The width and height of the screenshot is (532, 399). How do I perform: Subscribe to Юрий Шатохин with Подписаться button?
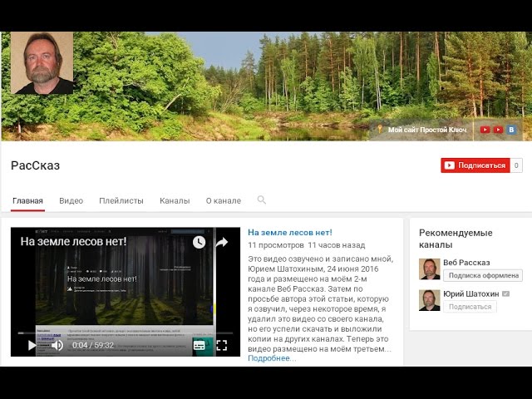pyautogui.click(x=470, y=307)
